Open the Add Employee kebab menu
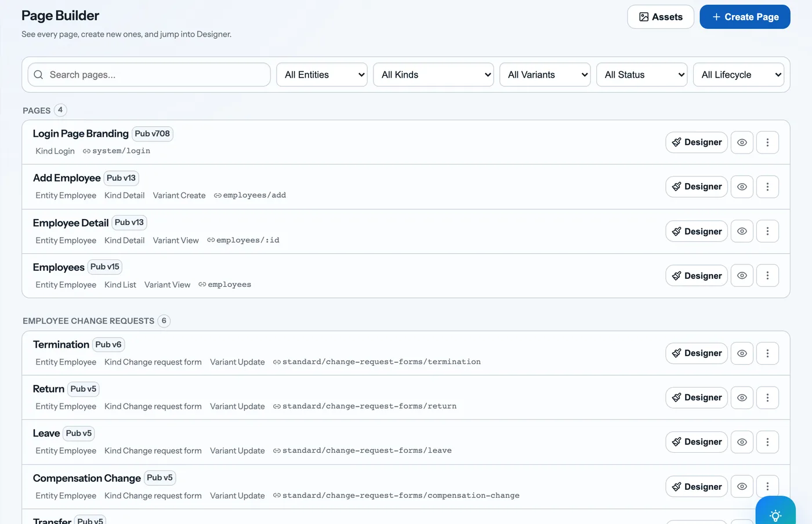The width and height of the screenshot is (812, 524). 767,187
